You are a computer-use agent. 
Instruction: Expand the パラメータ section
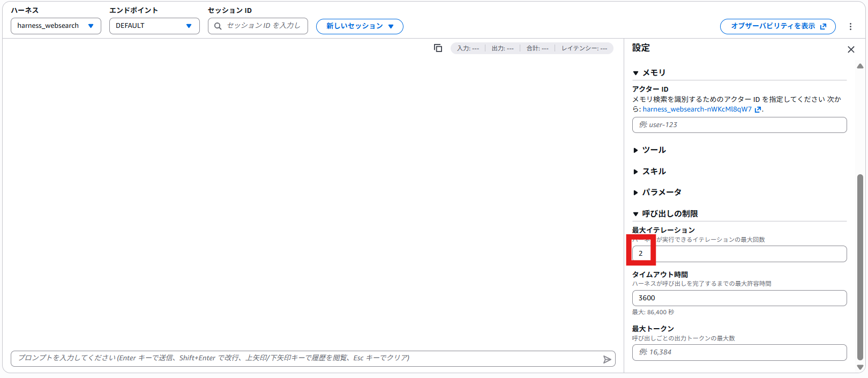(x=657, y=192)
